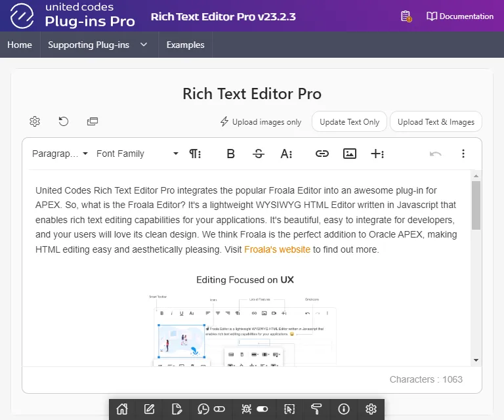Open the Paragraph format dropdown
The image size is (504, 420).
point(60,154)
